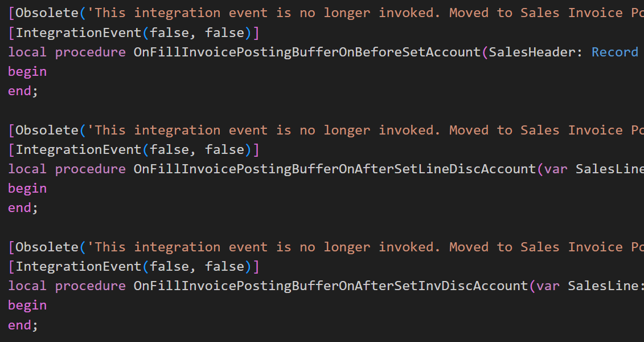Click IntegrationEvent attribute above the SetInvDiscAccount procedure
644x342 pixels.
(x=78, y=266)
